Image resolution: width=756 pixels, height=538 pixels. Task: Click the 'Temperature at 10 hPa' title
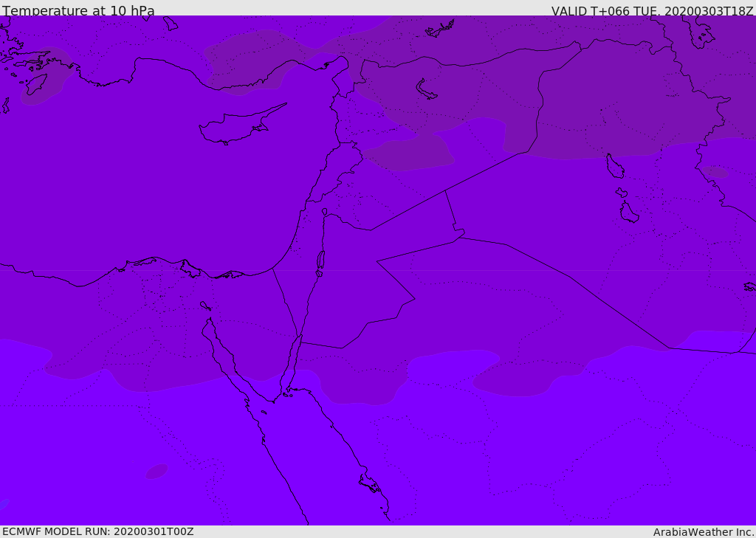click(x=78, y=10)
